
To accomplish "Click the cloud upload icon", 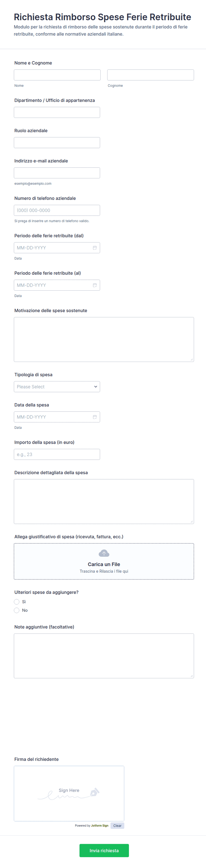I will click(x=104, y=553).
